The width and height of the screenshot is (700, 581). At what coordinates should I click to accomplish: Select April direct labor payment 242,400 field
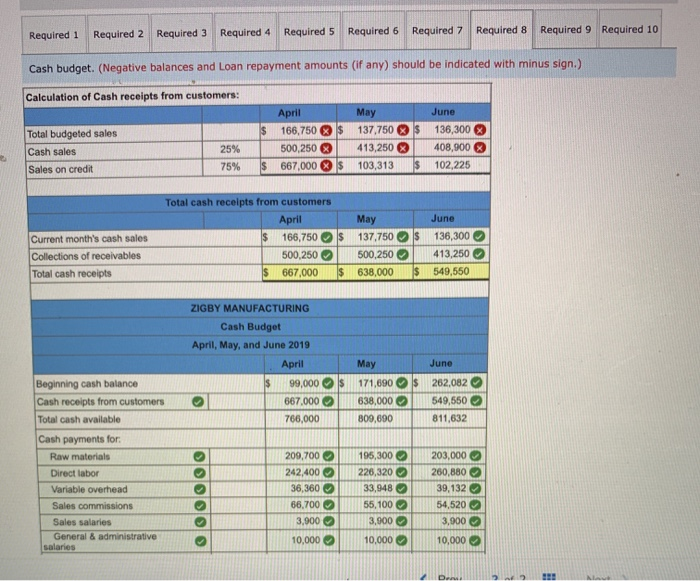(302, 472)
